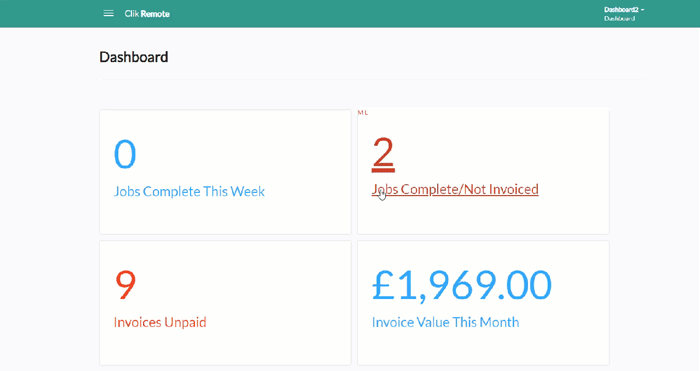Viewport: 700px width, 371px height.
Task: Click the Dashboard page heading
Action: [x=133, y=57]
